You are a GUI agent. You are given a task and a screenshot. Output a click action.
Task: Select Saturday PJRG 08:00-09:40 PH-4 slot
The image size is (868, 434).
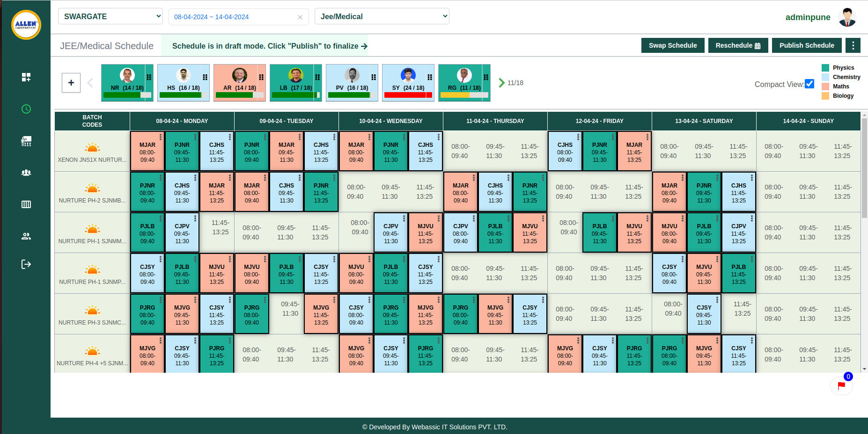point(669,354)
